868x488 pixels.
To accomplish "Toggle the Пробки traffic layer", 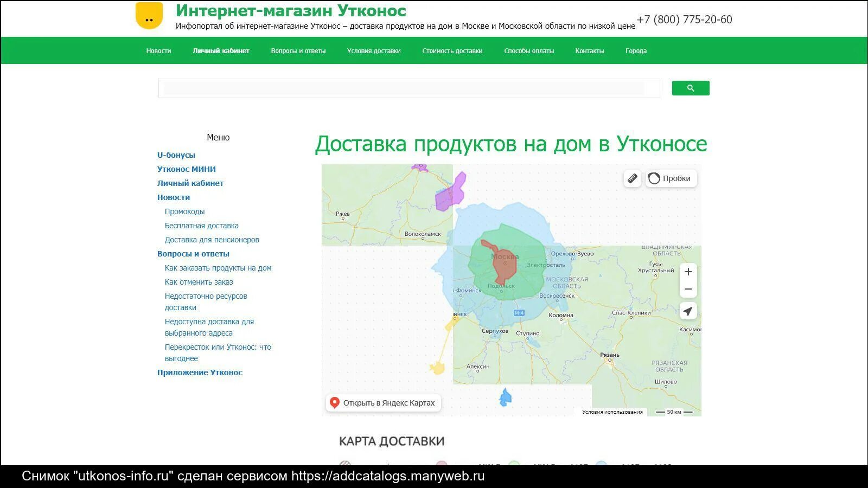I will [671, 178].
